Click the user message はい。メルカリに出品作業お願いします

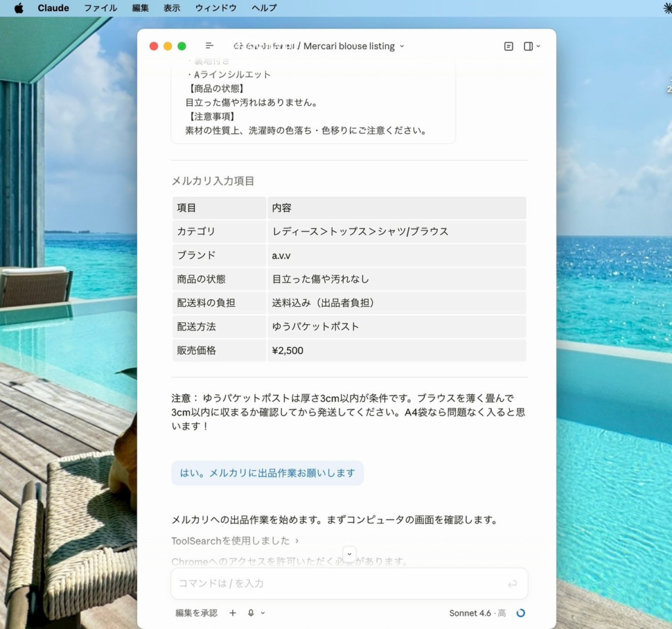(268, 473)
